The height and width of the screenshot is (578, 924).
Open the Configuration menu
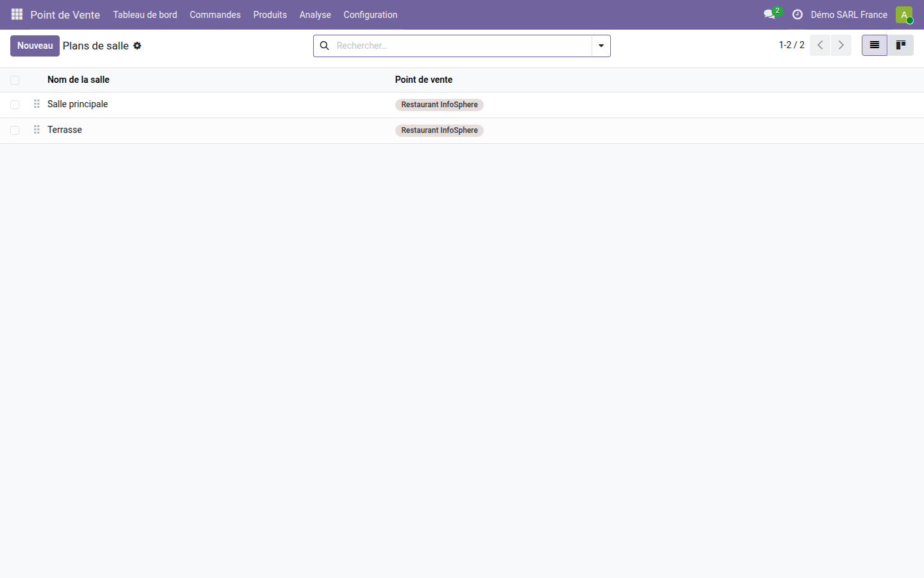(x=370, y=14)
